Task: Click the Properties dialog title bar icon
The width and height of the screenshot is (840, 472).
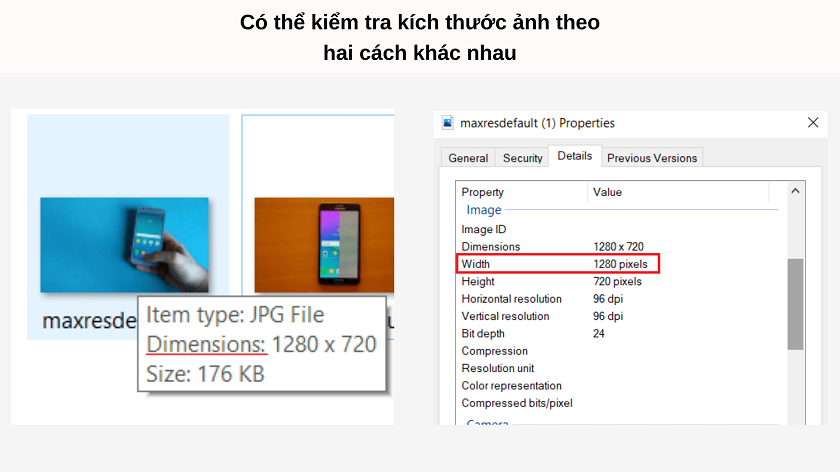Action: coord(447,123)
